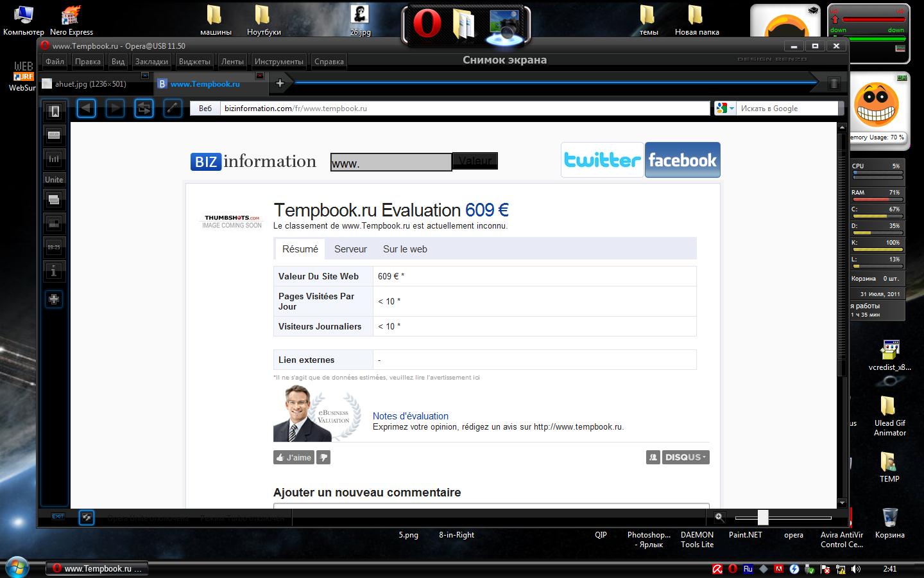Screen dimensions: 924x578
Task: Click the Веб button in address bar
Action: point(205,109)
